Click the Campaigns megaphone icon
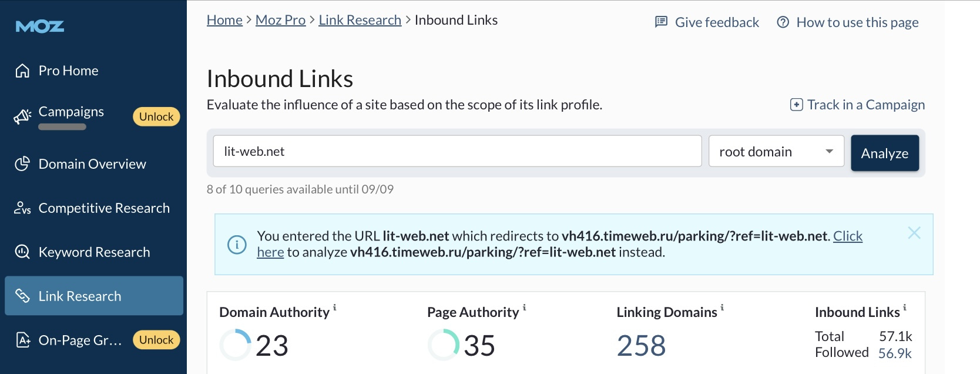Screen dimensions: 980x374 [22, 116]
